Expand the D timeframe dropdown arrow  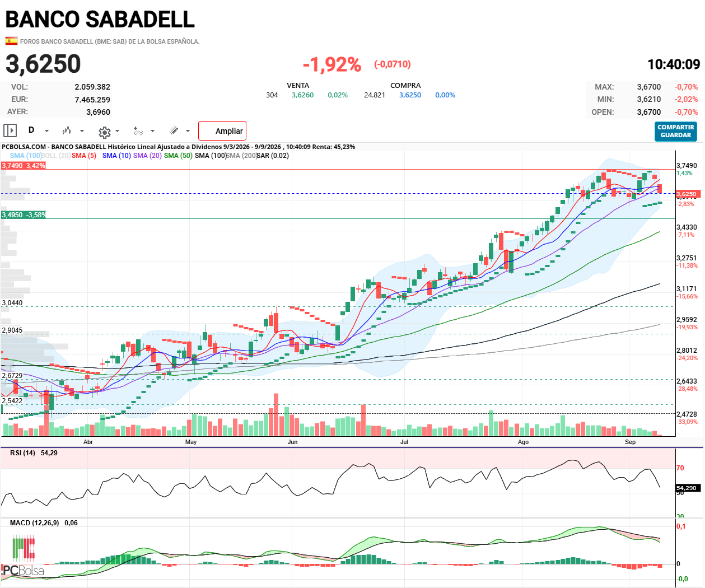(x=46, y=131)
